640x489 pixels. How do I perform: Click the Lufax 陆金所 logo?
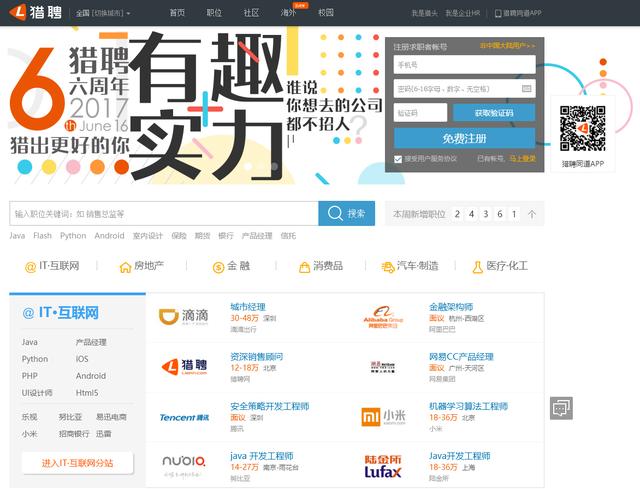(383, 467)
